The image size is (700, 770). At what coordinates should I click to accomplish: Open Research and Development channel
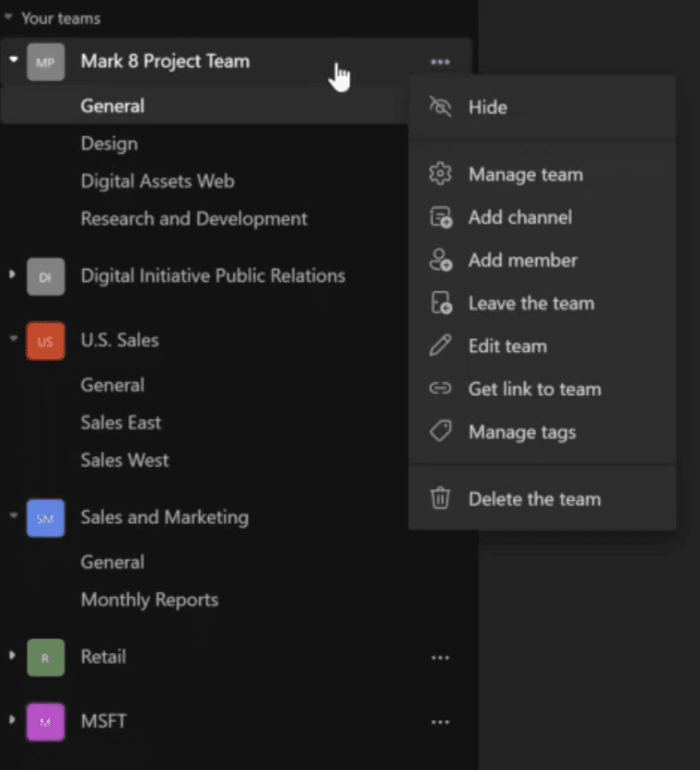click(194, 218)
